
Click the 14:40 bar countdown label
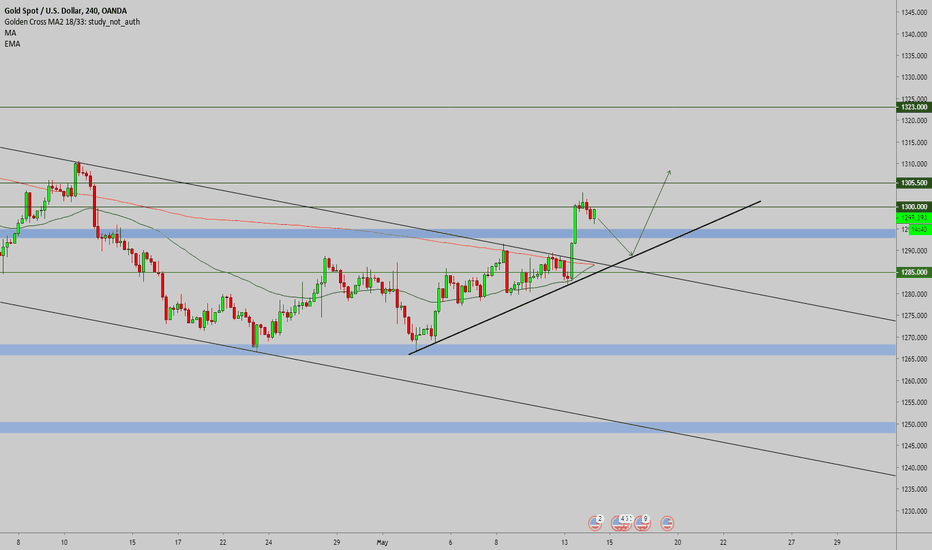point(919,230)
